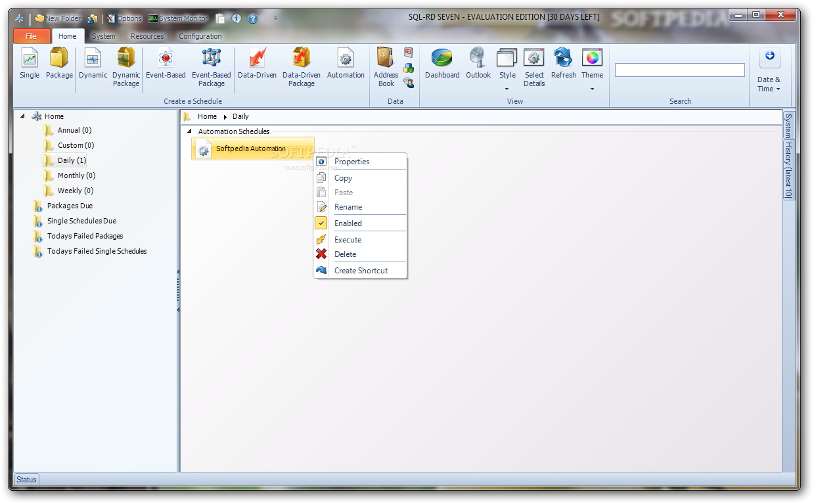
Task: Create a Single schedule
Action: click(x=30, y=64)
